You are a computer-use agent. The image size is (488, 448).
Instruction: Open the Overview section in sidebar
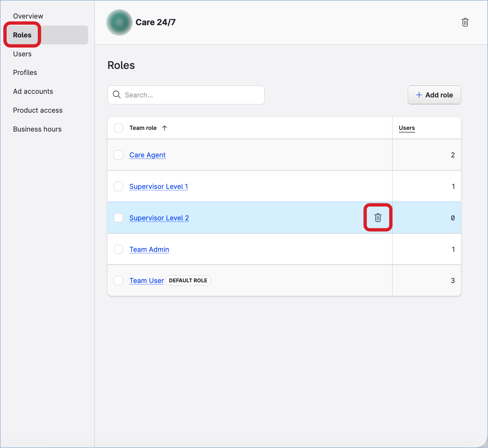[28, 16]
